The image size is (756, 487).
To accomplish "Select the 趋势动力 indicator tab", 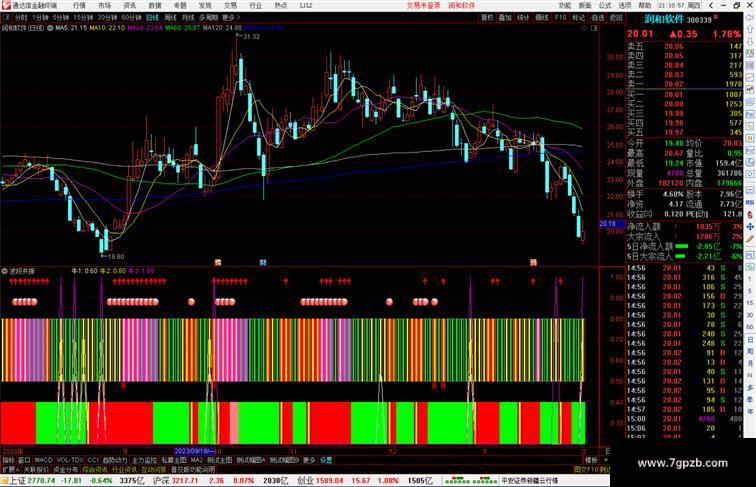I will click(x=115, y=460).
